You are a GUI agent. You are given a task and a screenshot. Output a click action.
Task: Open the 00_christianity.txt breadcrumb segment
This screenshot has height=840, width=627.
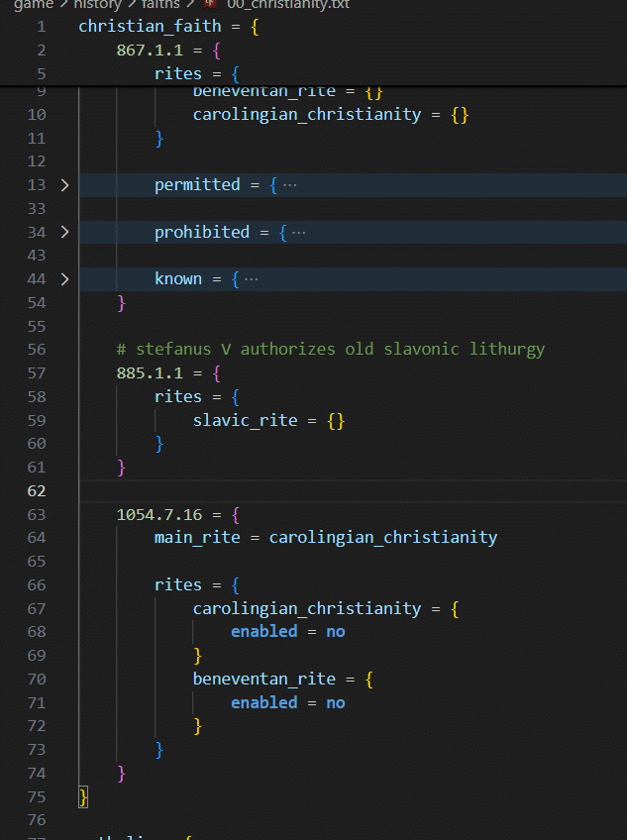coord(288,4)
